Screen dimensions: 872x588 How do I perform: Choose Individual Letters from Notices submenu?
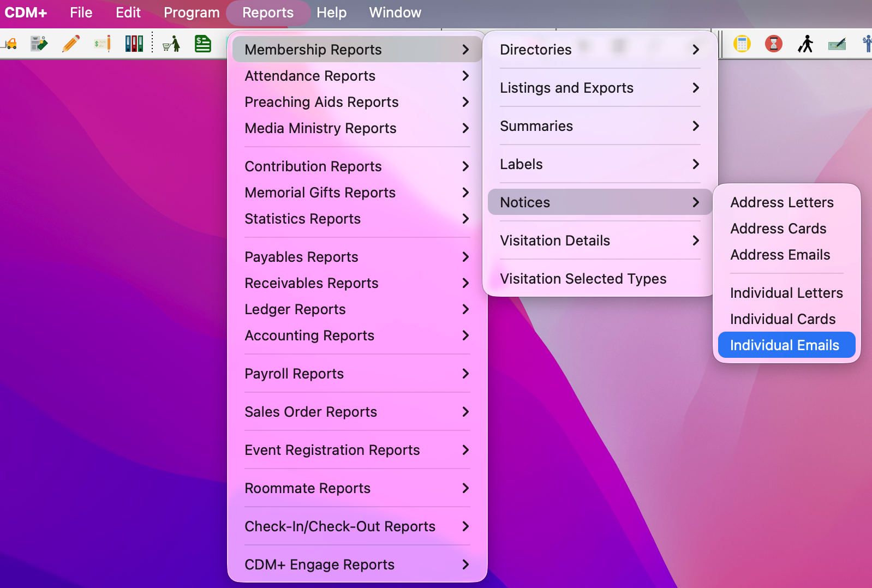(x=786, y=293)
